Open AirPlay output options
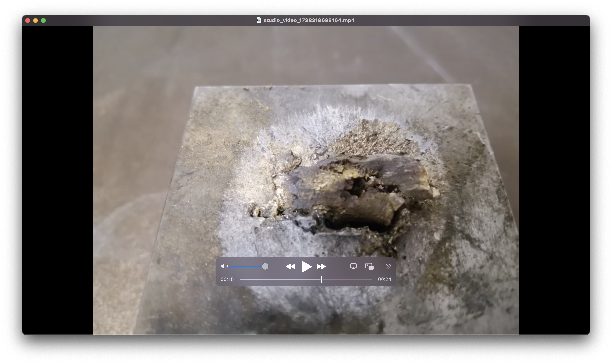This screenshot has width=612, height=364. point(353,266)
